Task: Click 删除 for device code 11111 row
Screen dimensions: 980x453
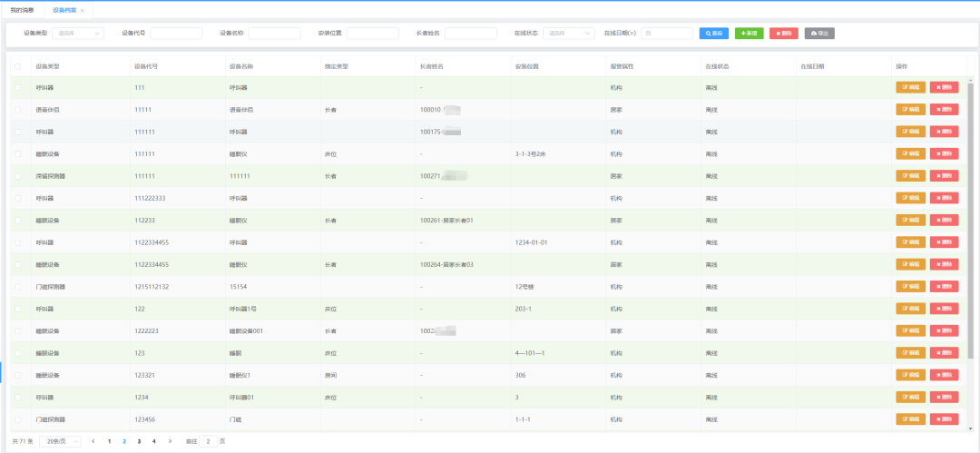Action: [944, 110]
